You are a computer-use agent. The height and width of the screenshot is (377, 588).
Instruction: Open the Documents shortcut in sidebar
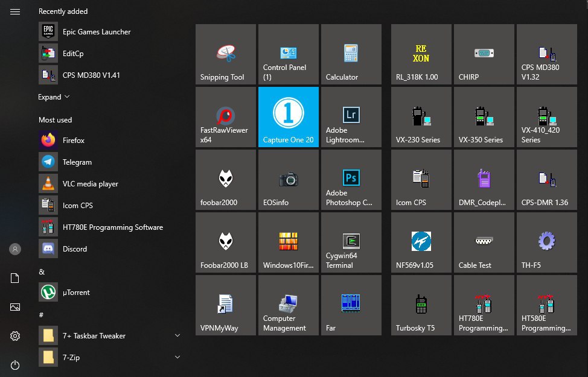point(15,278)
